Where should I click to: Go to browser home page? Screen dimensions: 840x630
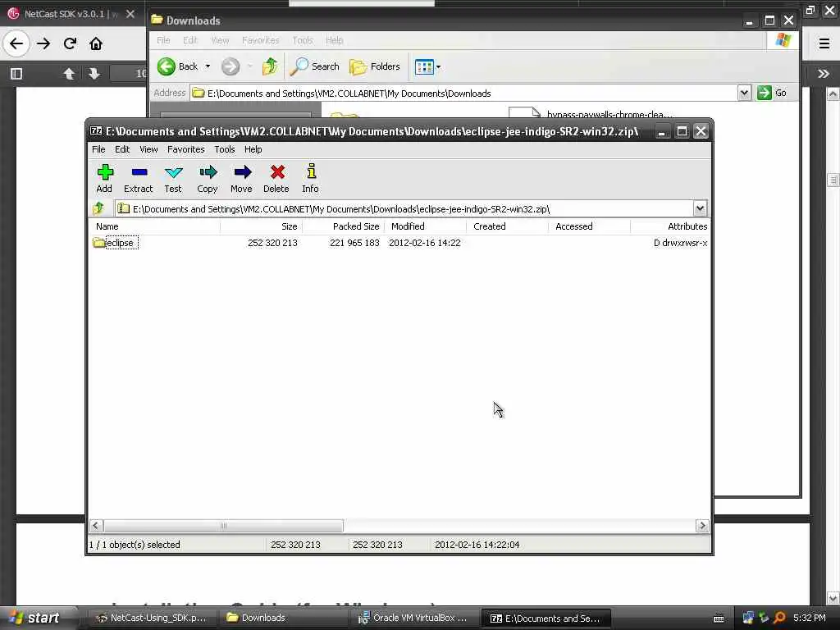(96, 43)
